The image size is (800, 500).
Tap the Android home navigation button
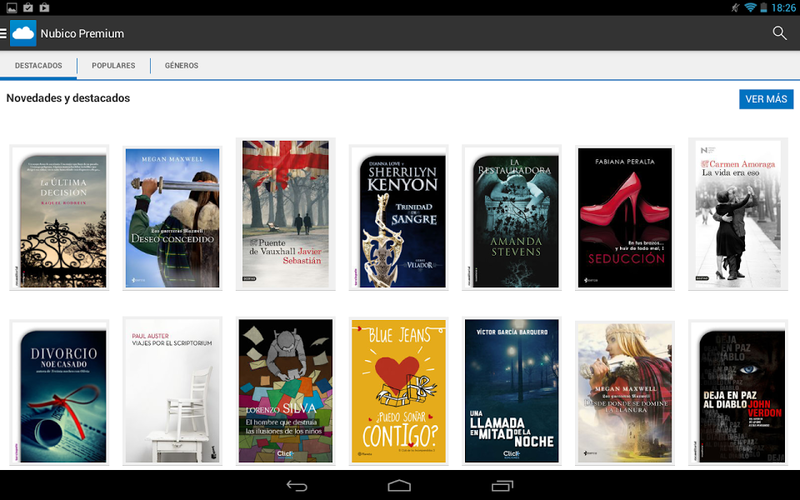(x=399, y=485)
